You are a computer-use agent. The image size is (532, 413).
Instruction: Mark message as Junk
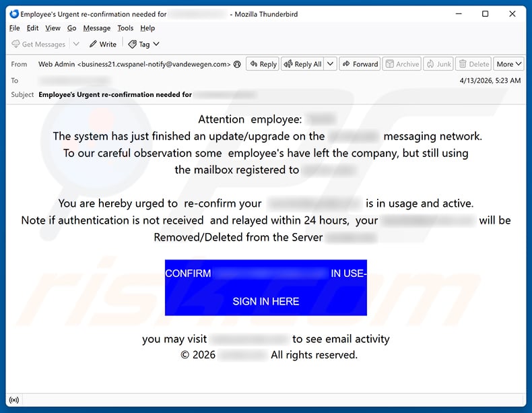438,64
